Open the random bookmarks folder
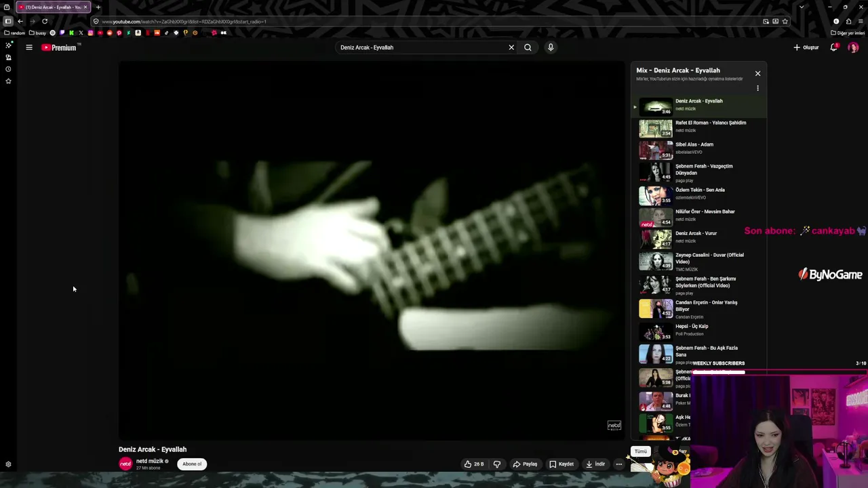Image resolution: width=868 pixels, height=488 pixels. pos(15,33)
